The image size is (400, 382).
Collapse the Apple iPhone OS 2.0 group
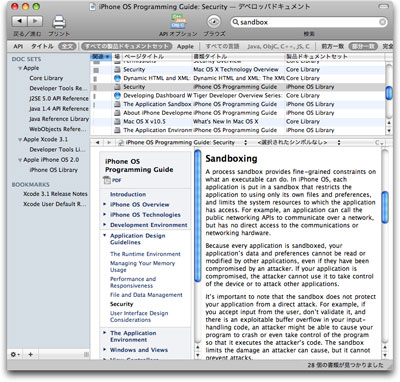[20, 160]
